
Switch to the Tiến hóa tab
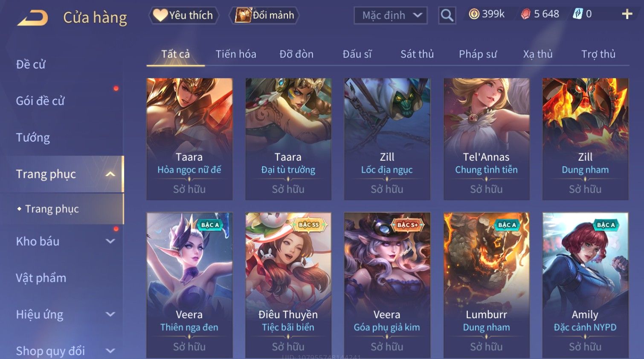pos(236,54)
